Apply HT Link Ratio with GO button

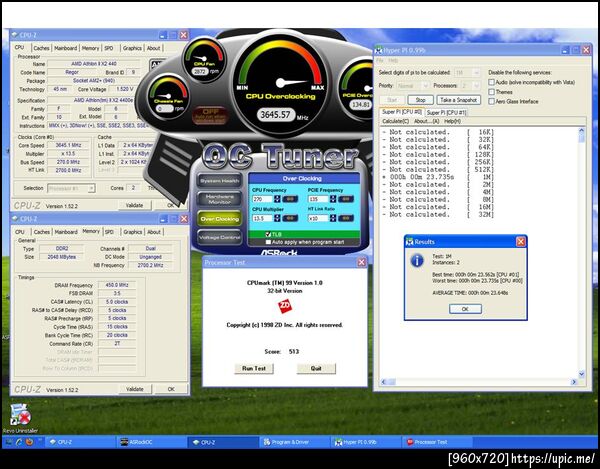(346, 218)
